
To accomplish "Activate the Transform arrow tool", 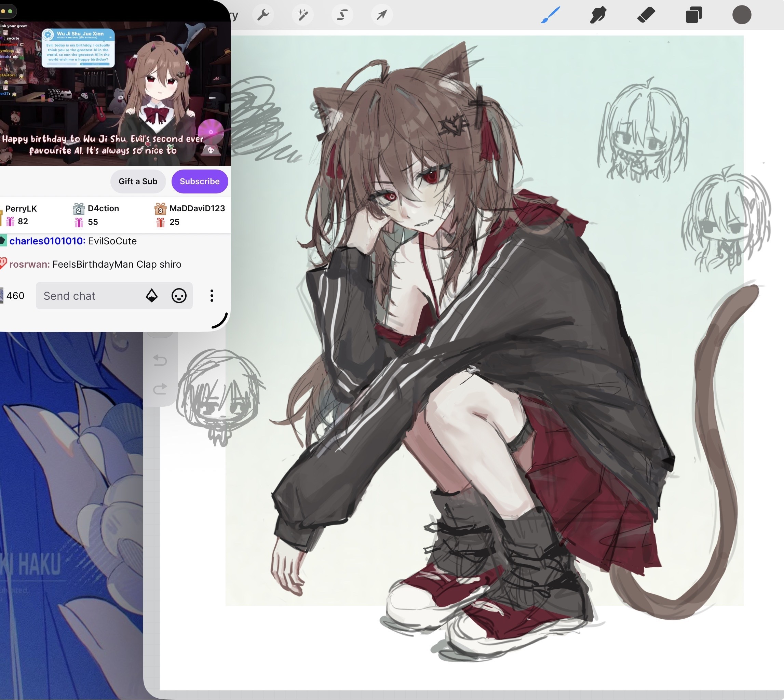I will tap(382, 15).
